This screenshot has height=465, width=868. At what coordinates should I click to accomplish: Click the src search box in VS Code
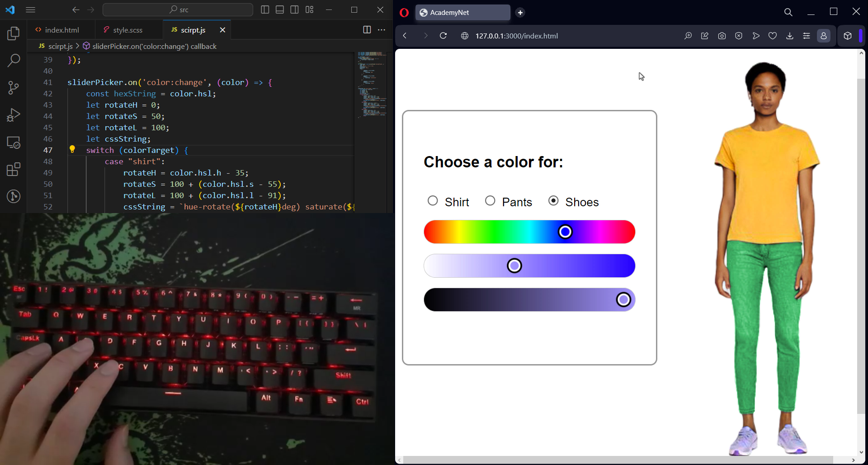tap(178, 9)
